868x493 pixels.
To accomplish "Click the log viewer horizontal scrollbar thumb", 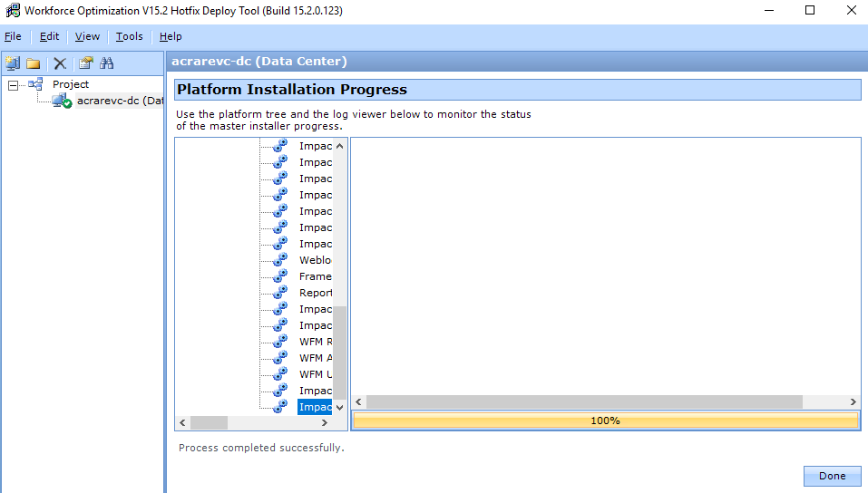I will click(584, 401).
